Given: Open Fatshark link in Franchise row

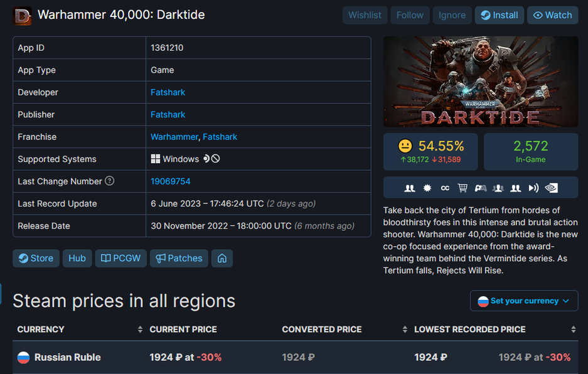Looking at the screenshot, I should tap(220, 137).
